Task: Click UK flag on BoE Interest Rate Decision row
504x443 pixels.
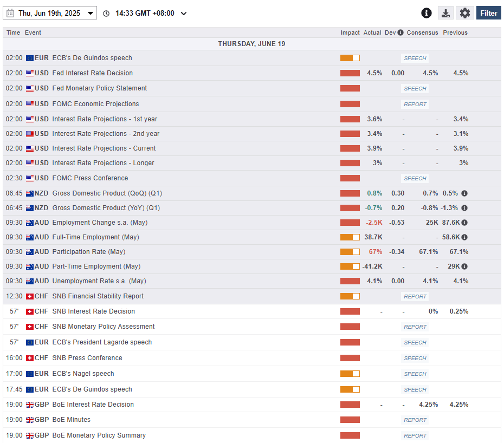Action: (30, 405)
